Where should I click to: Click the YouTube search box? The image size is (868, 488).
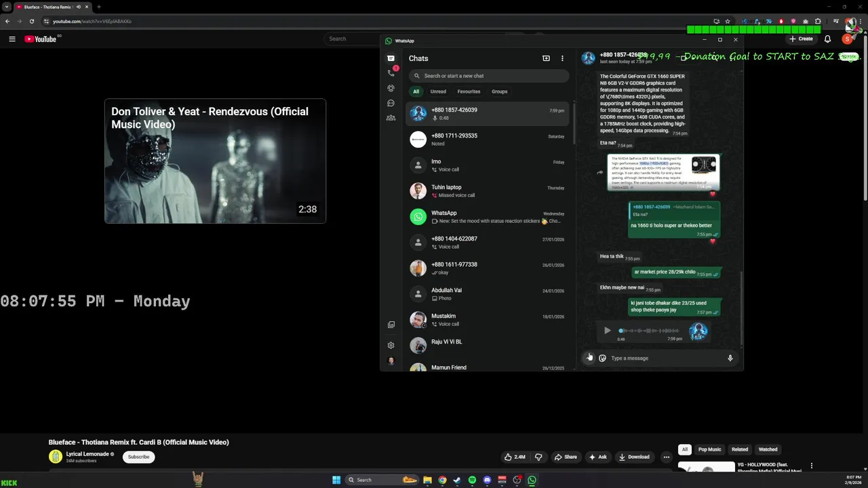(x=353, y=39)
